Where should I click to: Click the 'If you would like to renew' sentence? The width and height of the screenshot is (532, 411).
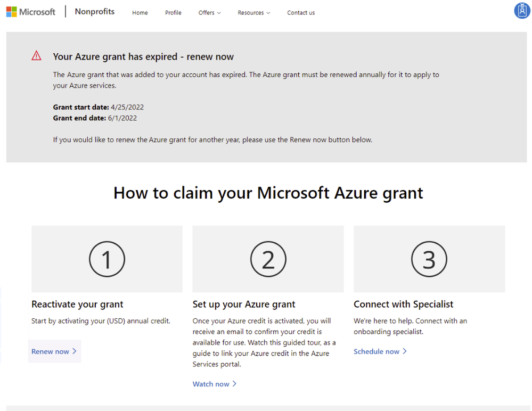pos(212,139)
